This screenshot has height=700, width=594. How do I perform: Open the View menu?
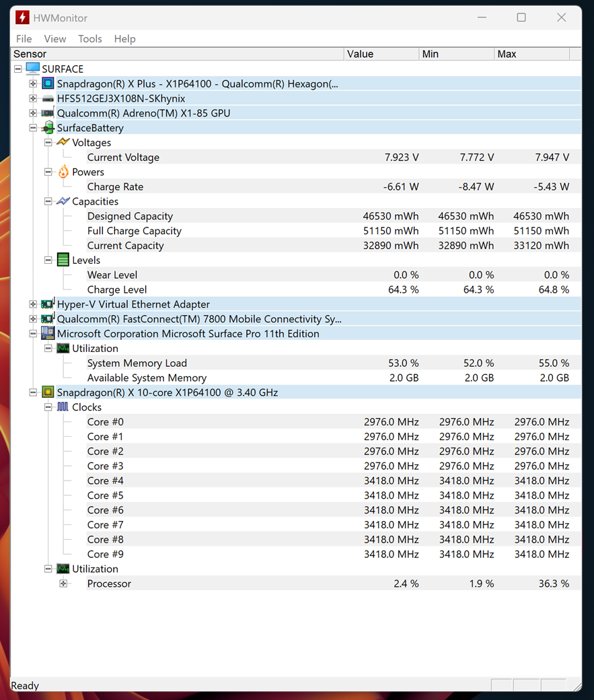point(55,39)
